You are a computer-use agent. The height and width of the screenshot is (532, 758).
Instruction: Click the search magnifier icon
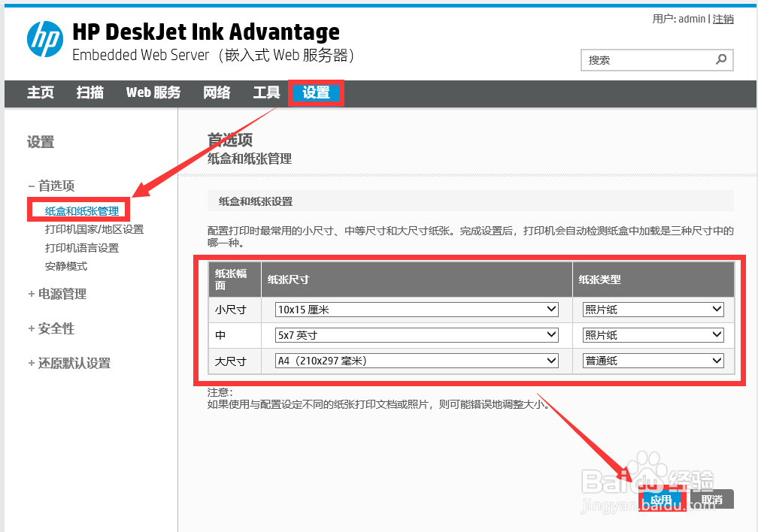point(720,59)
